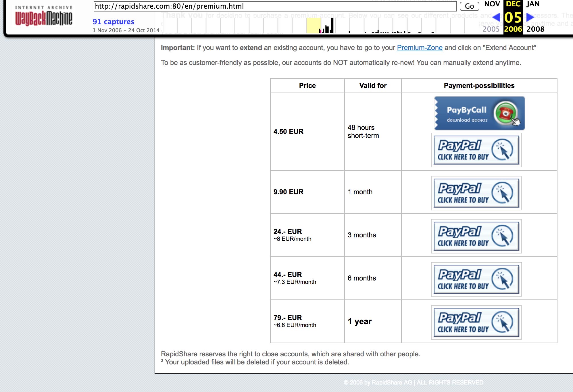Image resolution: width=573 pixels, height=392 pixels.
Task: Click the current 2006 year label
Action: (513, 29)
